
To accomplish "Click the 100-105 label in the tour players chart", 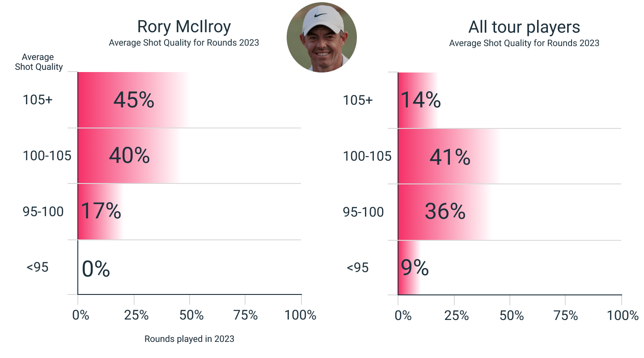I will (x=367, y=156).
